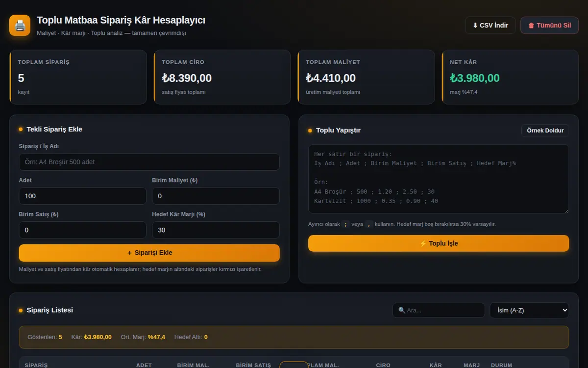This screenshot has width=588, height=368.
Task: Click the Kâr ₺3.980,00 summary bar entry
Action: [x=91, y=337]
